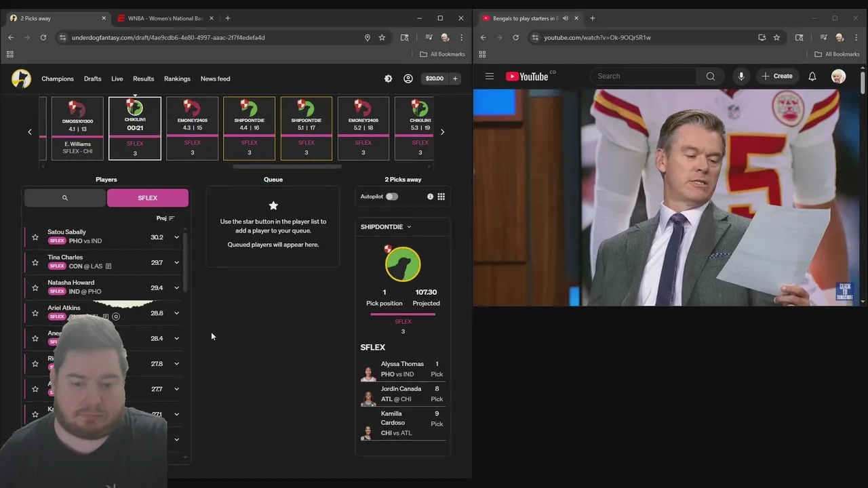Open the Results nav item

pos(144,79)
